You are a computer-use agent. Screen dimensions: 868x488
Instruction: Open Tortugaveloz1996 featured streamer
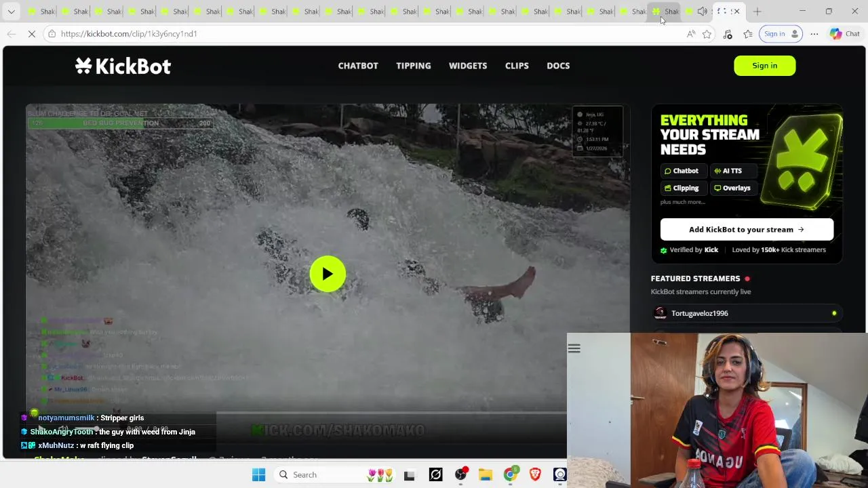tap(746, 313)
